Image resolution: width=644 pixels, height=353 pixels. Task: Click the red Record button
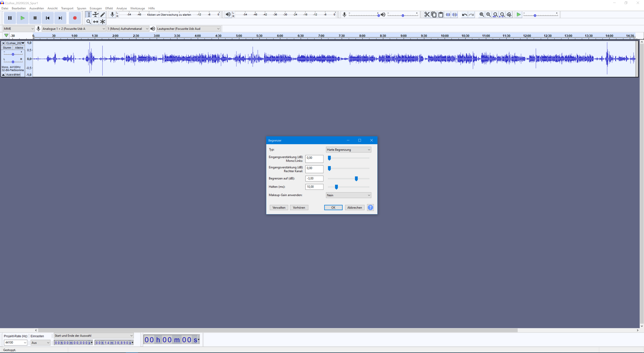(x=75, y=18)
